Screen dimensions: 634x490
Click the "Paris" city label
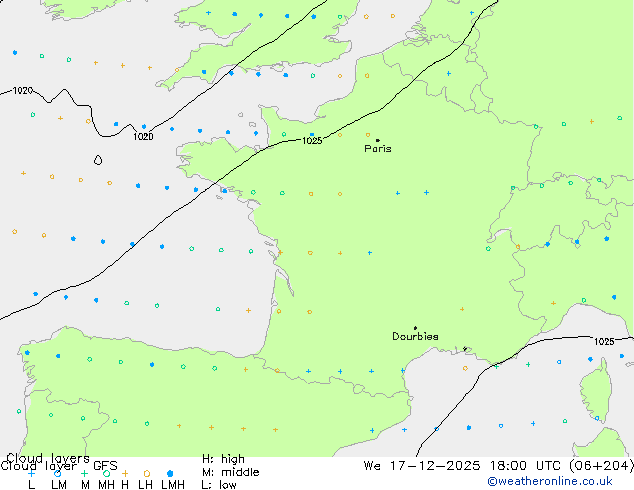(378, 149)
